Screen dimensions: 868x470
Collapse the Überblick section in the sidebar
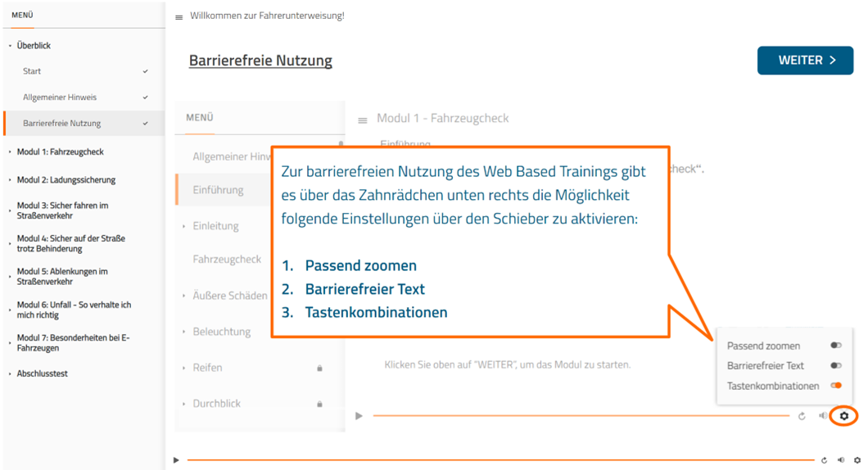[x=34, y=46]
